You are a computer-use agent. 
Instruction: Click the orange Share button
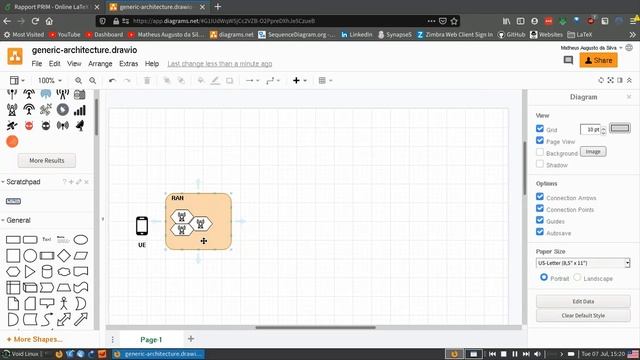pos(598,60)
